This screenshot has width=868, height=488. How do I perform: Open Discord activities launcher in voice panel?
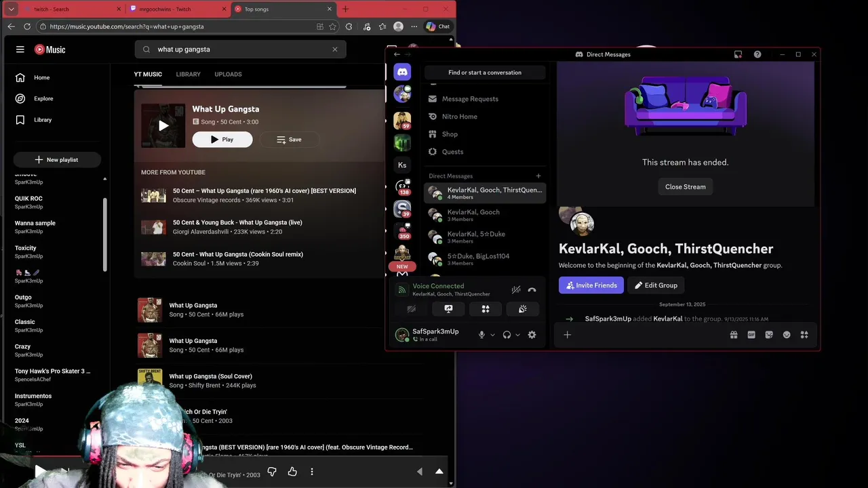tap(486, 309)
